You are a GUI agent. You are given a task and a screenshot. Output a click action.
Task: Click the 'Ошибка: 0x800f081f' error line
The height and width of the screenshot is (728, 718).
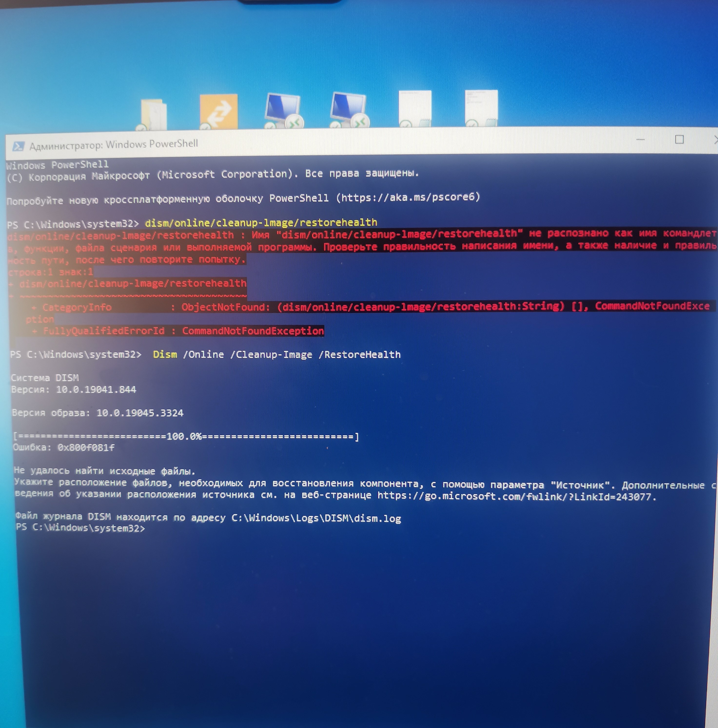(64, 447)
